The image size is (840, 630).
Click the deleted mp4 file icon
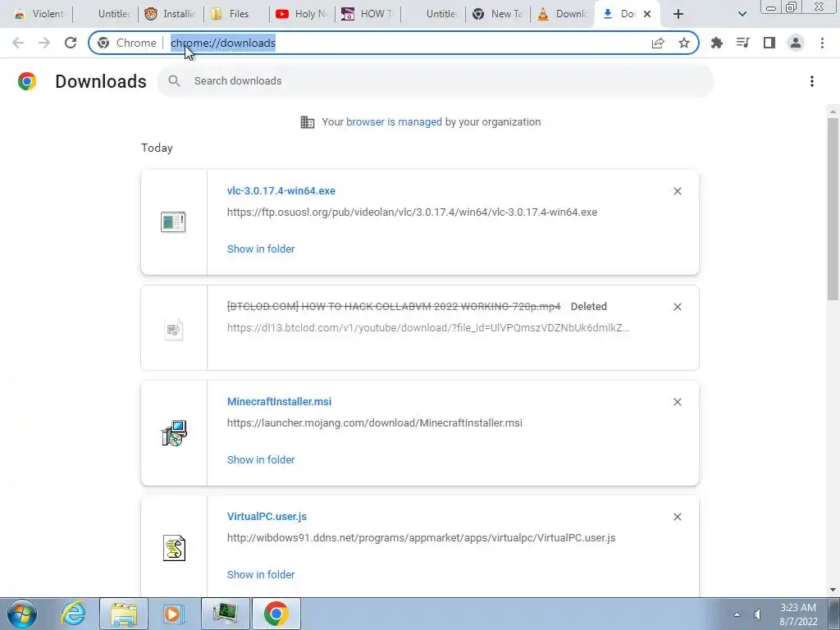(173, 329)
